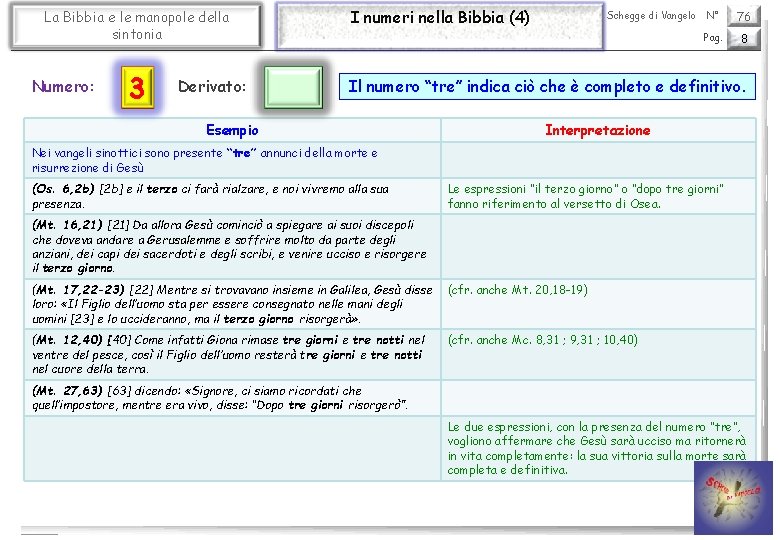
Task: Click 'La Bibbia e le manopole della sintonia' box
Action: [x=137, y=26]
